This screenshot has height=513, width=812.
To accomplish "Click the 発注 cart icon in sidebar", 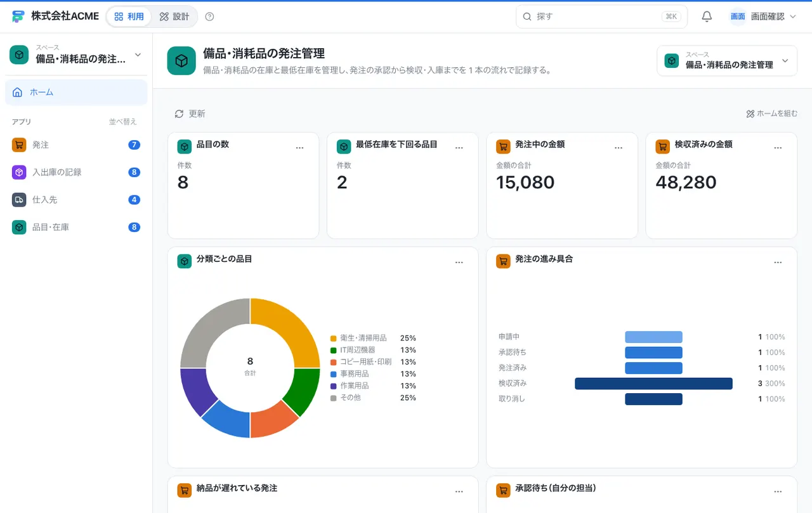I will pos(19,145).
